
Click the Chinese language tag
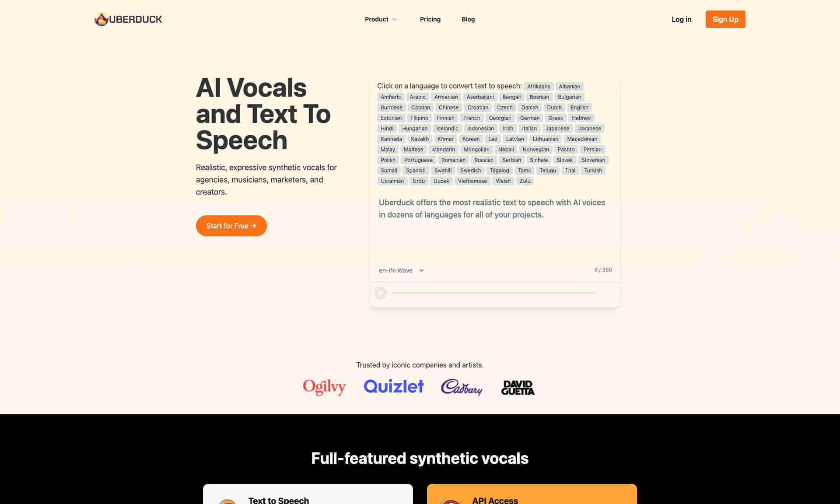(x=448, y=107)
